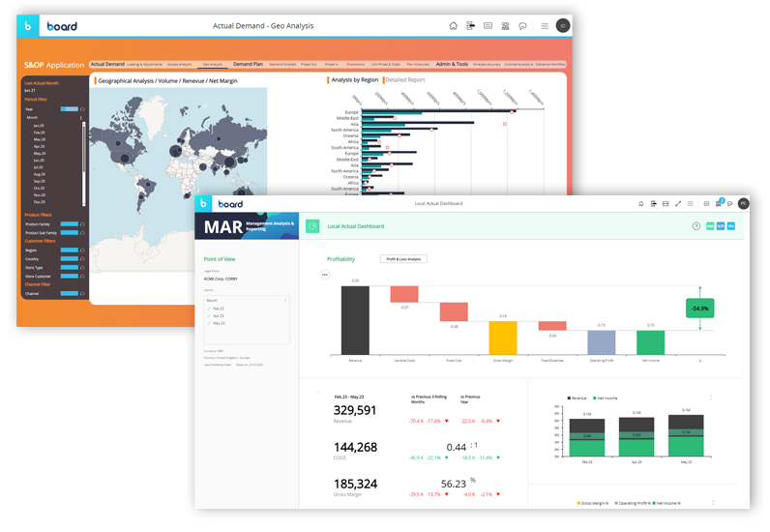The width and height of the screenshot is (770, 532).
Task: Open the Demand Plan menu section
Action: (248, 64)
